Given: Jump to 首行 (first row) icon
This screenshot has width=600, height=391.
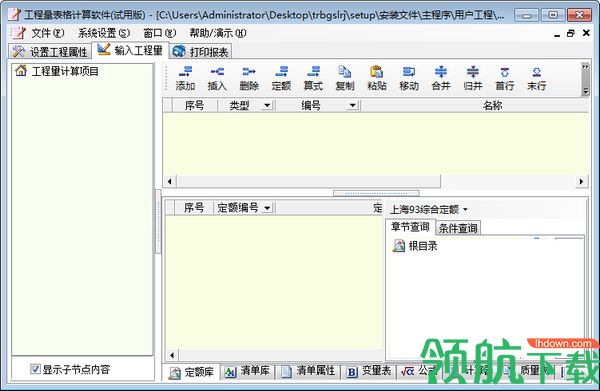Looking at the screenshot, I should (x=505, y=78).
